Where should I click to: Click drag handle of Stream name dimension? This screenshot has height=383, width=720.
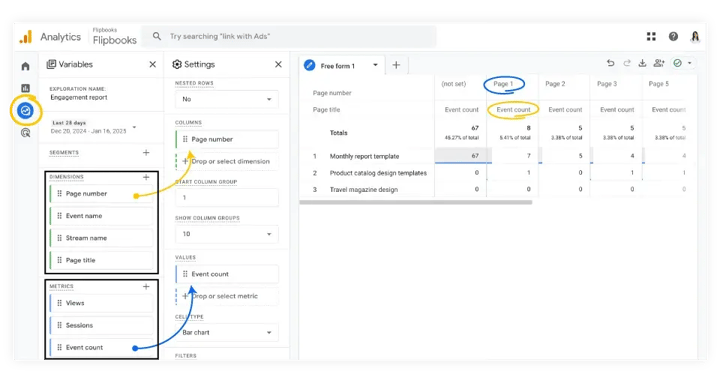coord(59,238)
